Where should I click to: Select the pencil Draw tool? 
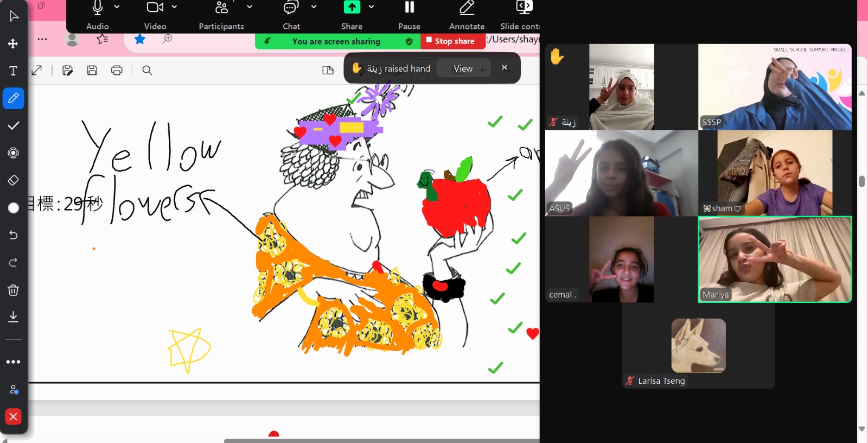13,98
